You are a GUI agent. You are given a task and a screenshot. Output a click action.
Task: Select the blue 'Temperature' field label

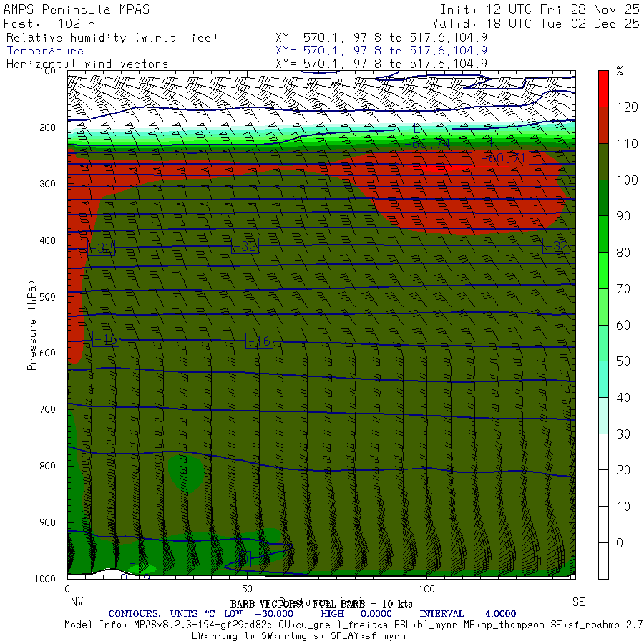point(45,51)
